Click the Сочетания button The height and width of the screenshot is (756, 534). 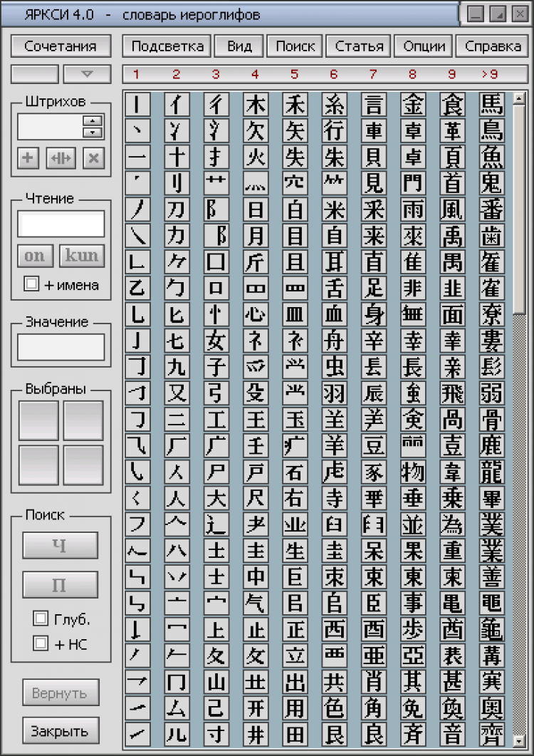click(x=61, y=46)
